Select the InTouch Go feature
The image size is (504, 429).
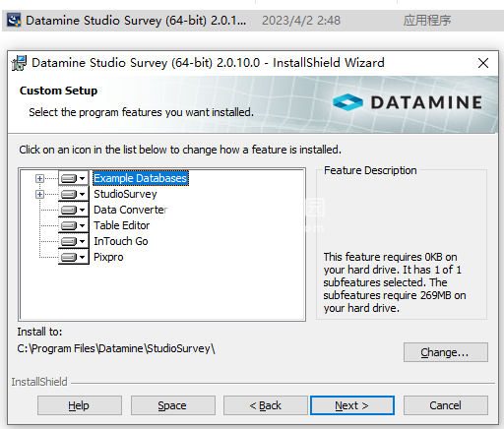pos(121,241)
